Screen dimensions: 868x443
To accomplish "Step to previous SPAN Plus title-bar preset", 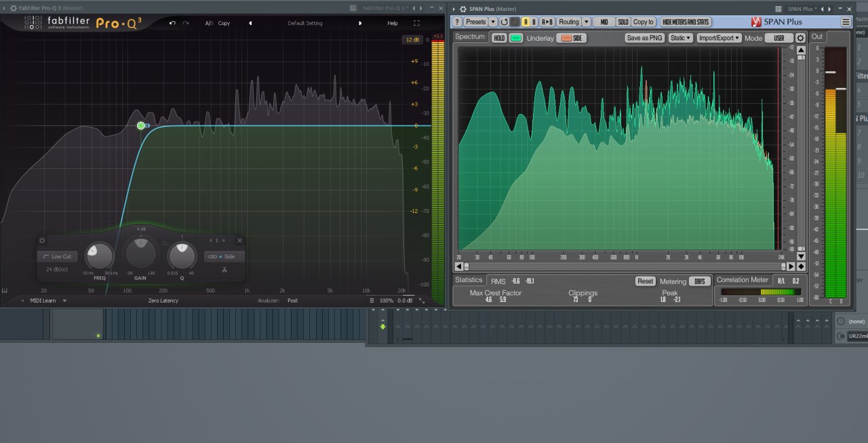I will coord(822,9).
